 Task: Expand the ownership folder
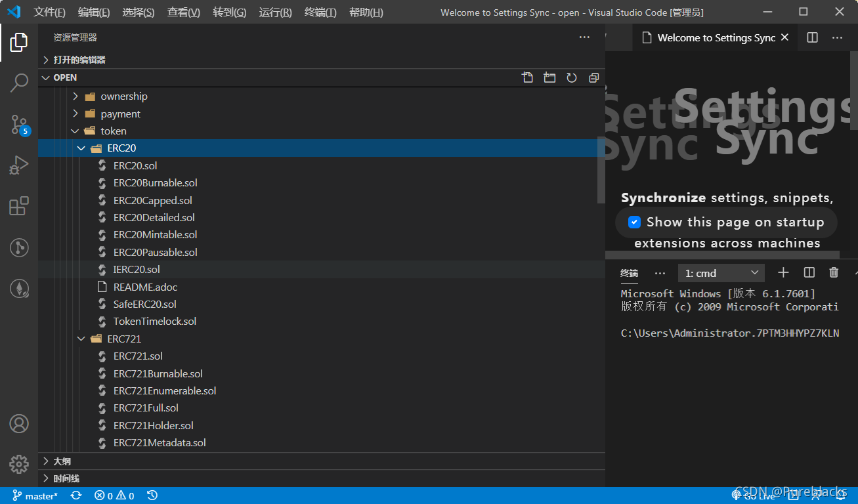click(322, 96)
